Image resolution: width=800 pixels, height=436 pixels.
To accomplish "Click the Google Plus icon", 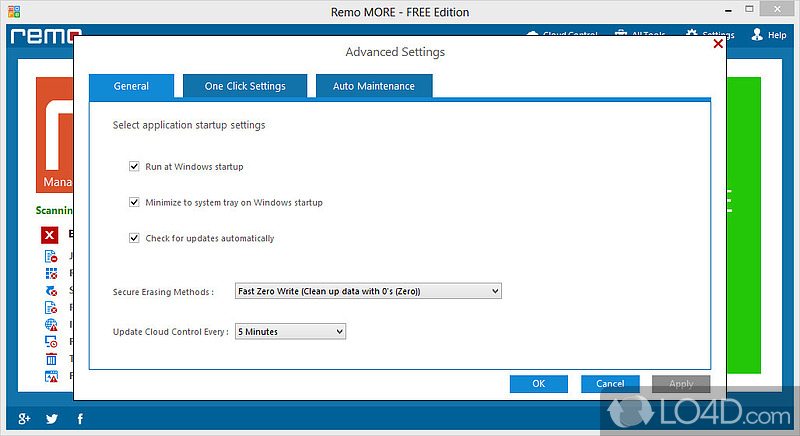I will [24, 419].
